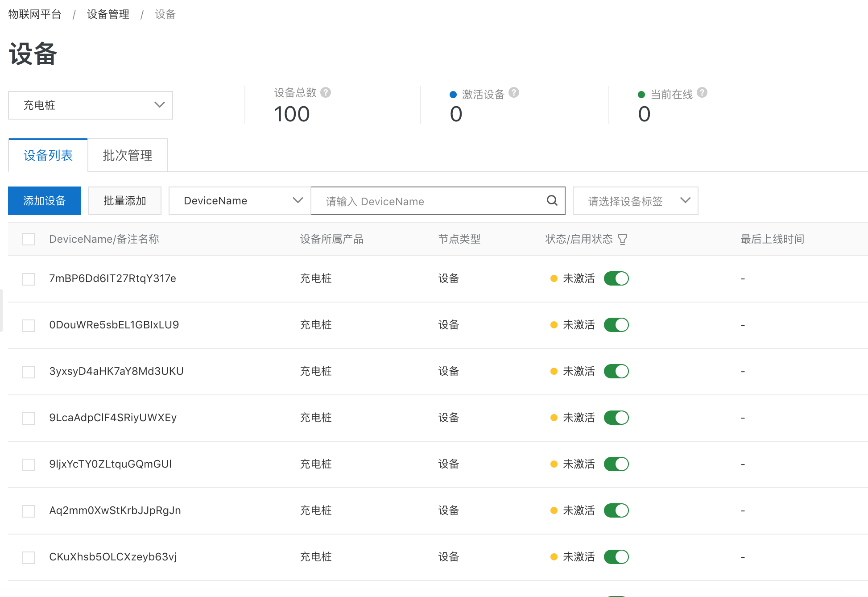Click the 最后上线时间 column header
The width and height of the screenshot is (868, 597).
pyautogui.click(x=773, y=239)
